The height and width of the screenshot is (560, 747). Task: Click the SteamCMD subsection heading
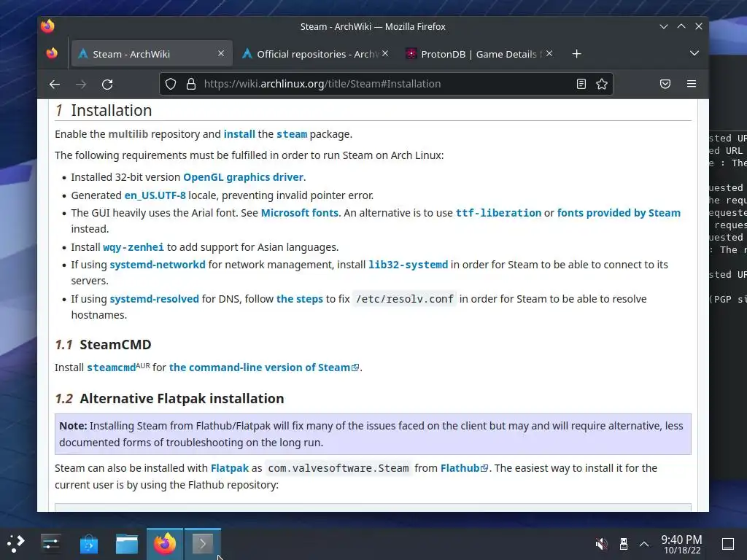click(115, 344)
